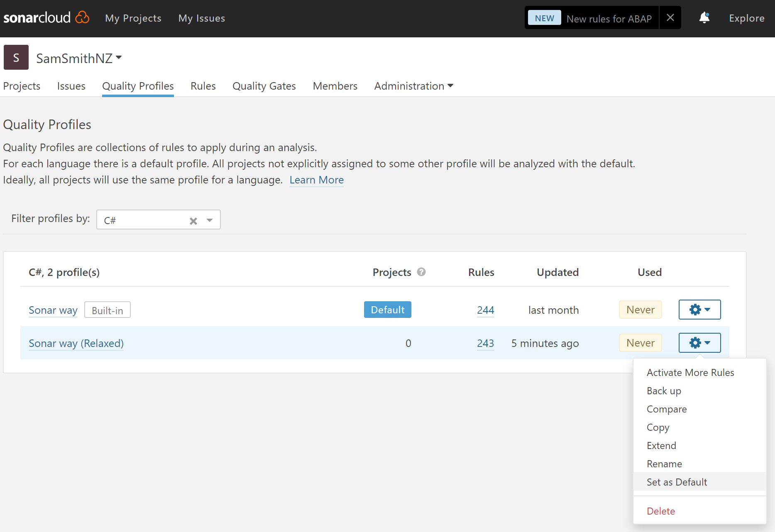Open the filter profiles language dropdown arrow

[x=210, y=220]
